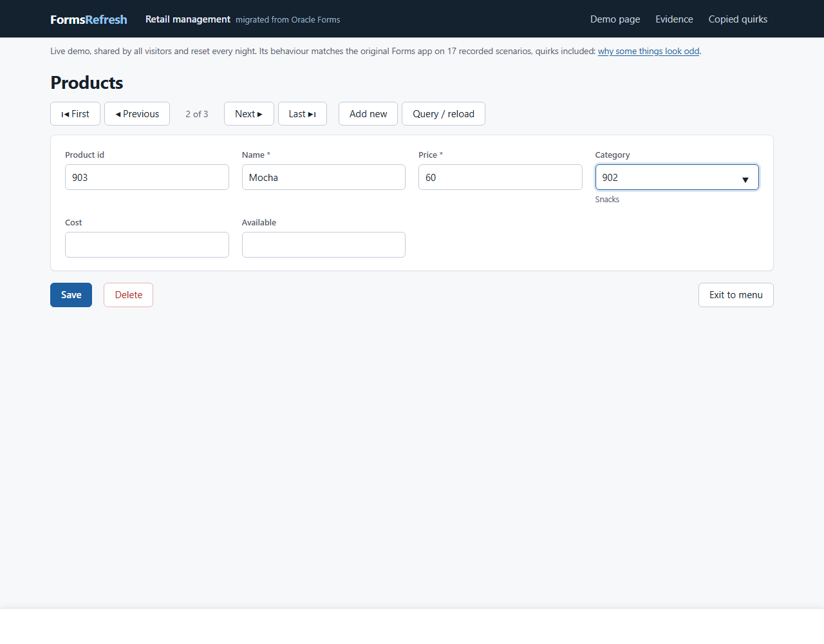This screenshot has height=644, width=824.
Task: Go to the First record
Action: [75, 114]
